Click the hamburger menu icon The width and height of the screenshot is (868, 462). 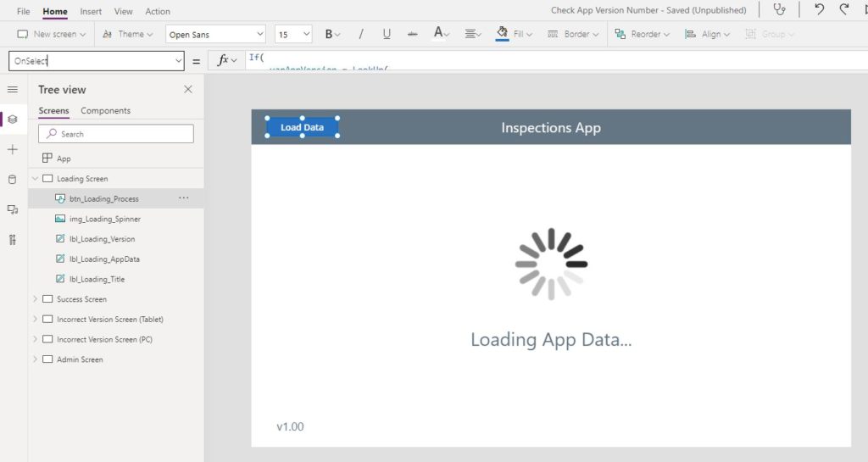point(12,90)
